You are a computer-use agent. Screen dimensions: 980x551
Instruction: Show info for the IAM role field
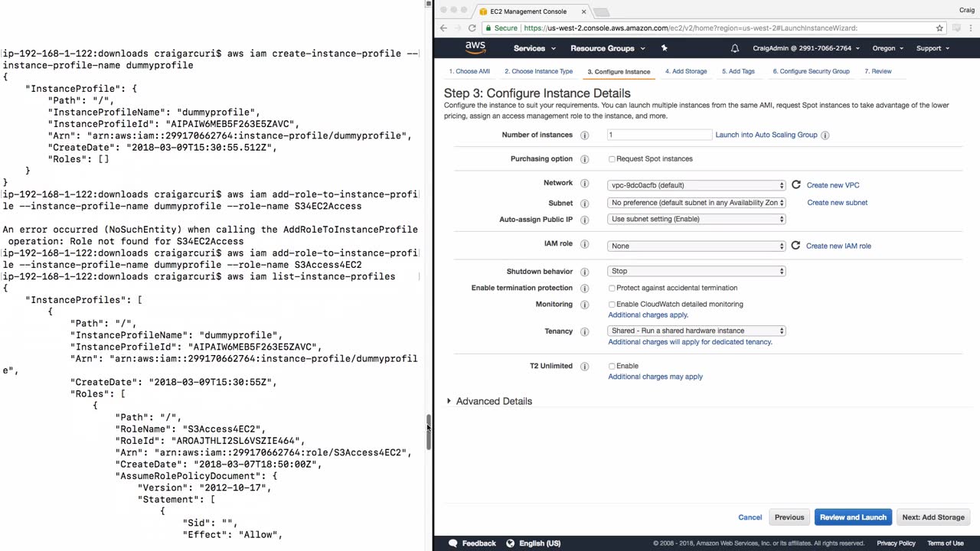coord(584,244)
